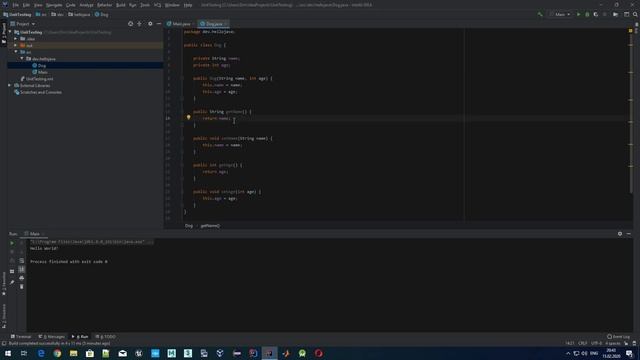Collapse all in Project panel toolbar
This screenshot has width=640, height=360.
pyautogui.click(x=140, y=24)
